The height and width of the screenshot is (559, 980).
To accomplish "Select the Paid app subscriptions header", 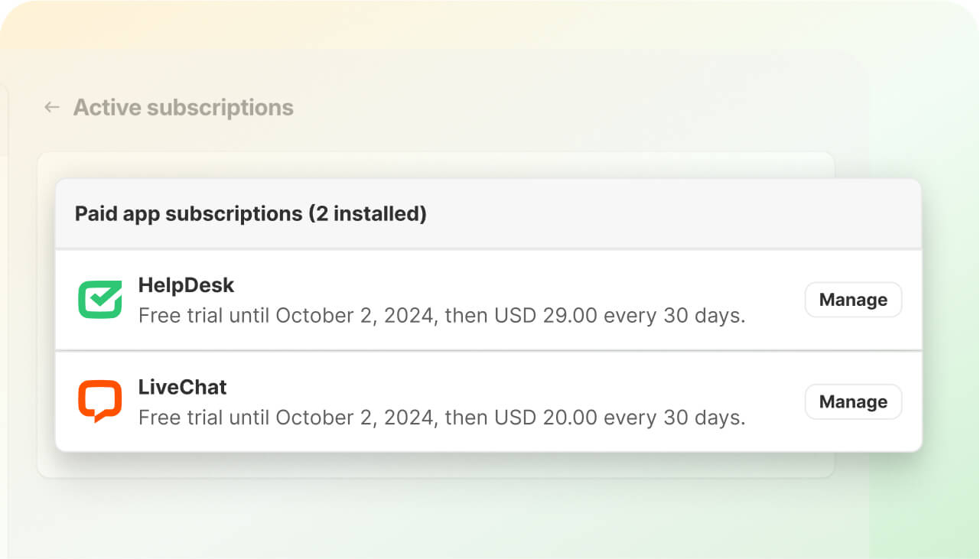I will pos(250,214).
